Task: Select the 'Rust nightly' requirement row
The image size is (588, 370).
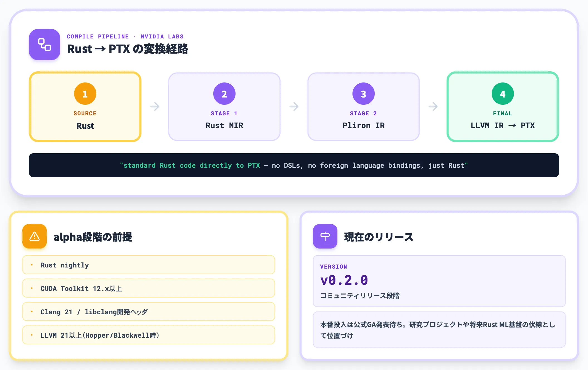Action: [149, 265]
